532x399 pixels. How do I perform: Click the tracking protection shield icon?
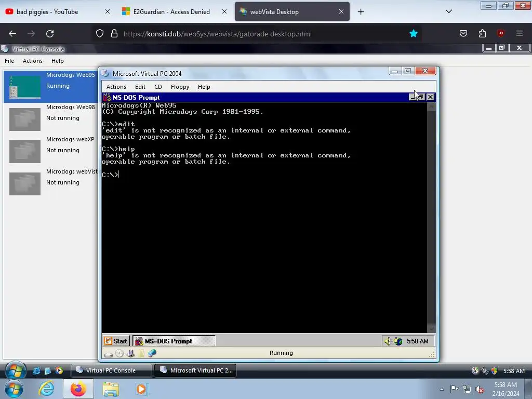point(99,34)
